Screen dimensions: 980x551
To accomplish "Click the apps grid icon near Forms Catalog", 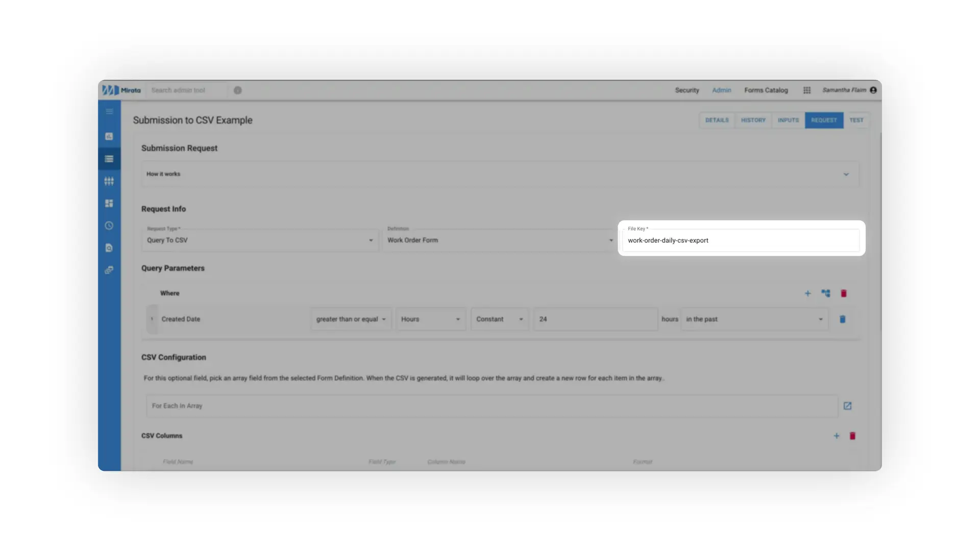I will pos(807,90).
